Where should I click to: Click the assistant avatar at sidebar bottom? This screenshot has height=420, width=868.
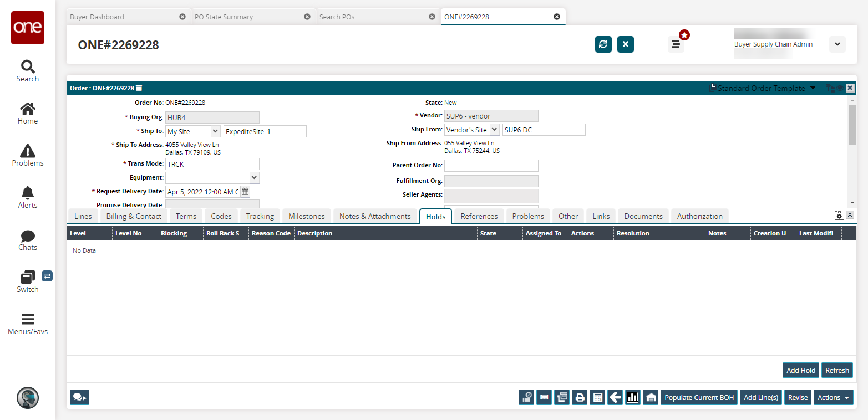click(x=28, y=398)
